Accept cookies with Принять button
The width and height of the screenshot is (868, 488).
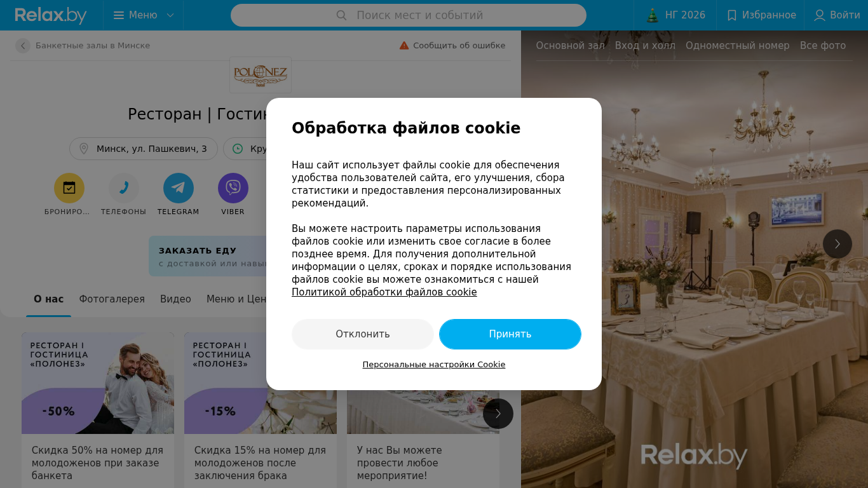[510, 334]
